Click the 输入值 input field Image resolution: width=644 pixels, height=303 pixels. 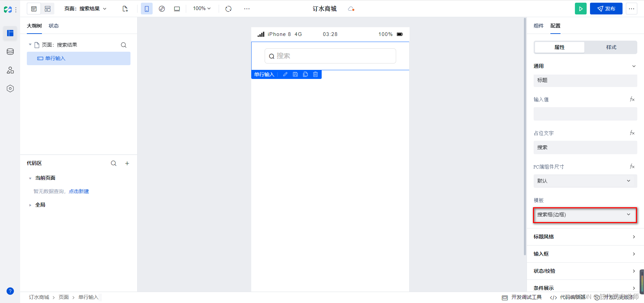coord(585,114)
